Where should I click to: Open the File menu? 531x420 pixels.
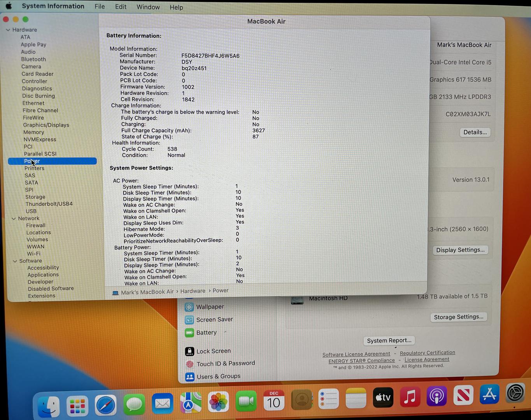point(100,7)
